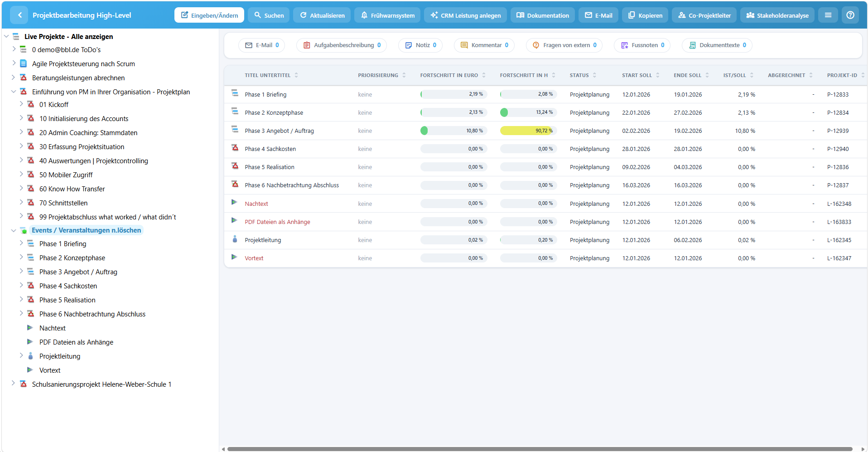Click the Events folder icon in tree
This screenshot has width=868, height=452.
coord(24,230)
